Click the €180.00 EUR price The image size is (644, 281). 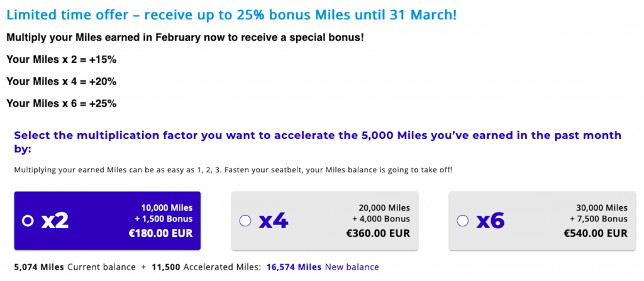pos(161,234)
